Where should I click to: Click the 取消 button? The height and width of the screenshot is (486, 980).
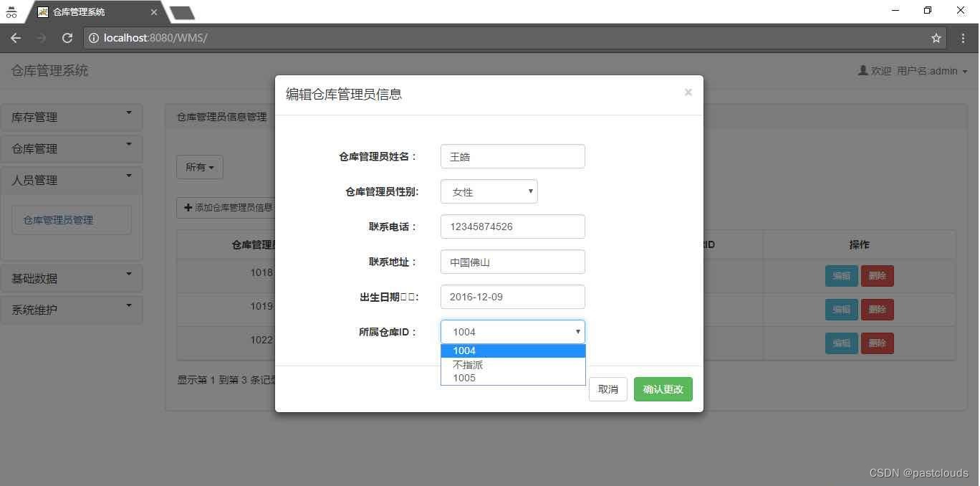click(608, 389)
